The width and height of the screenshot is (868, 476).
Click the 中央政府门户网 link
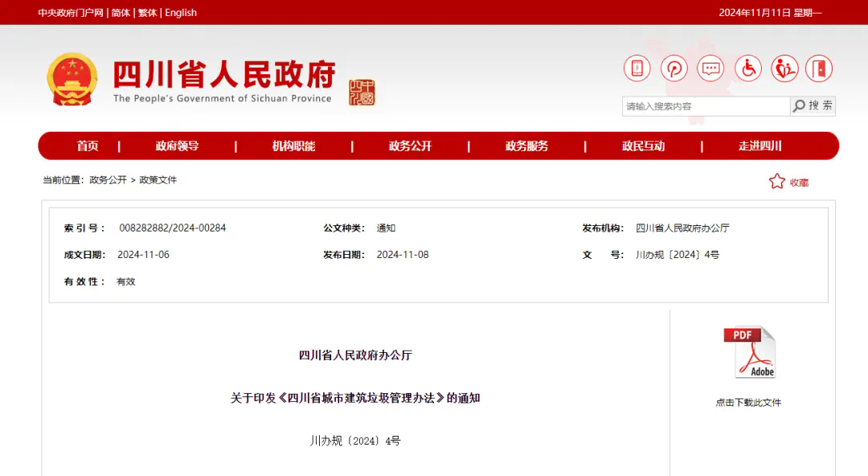(x=71, y=13)
